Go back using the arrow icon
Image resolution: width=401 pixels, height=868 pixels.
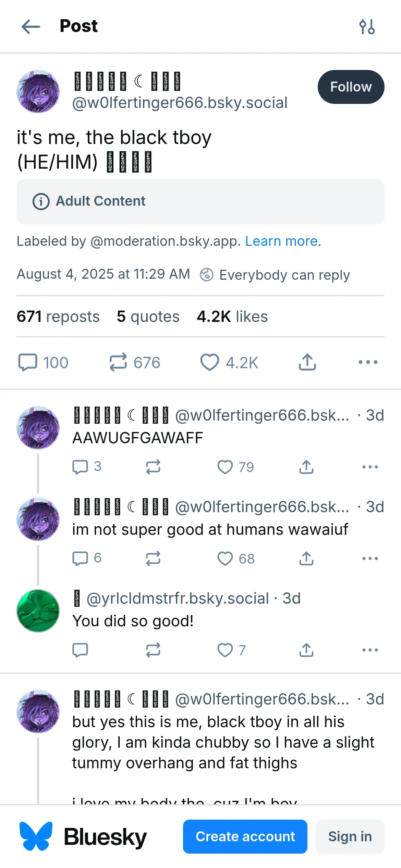click(31, 26)
